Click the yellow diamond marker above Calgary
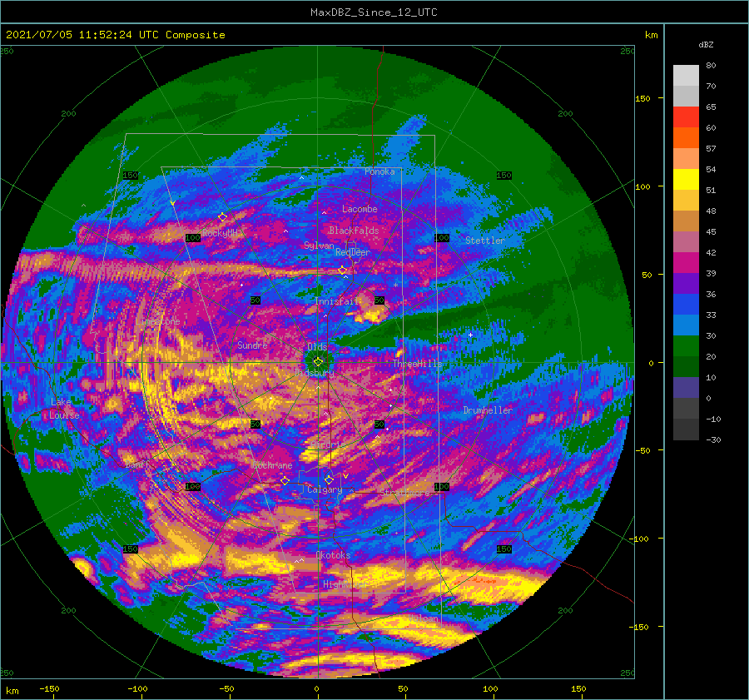Viewport: 749px width, 700px height. [x=329, y=479]
